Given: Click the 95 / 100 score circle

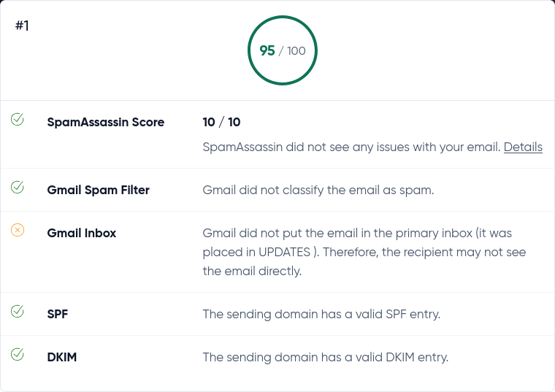Looking at the screenshot, I should point(283,50).
